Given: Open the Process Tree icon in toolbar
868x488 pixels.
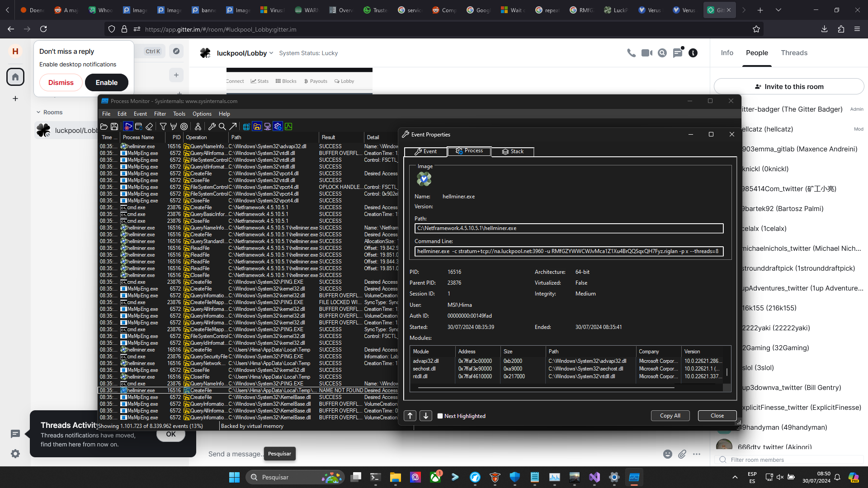Looking at the screenshot, I should [x=198, y=127].
